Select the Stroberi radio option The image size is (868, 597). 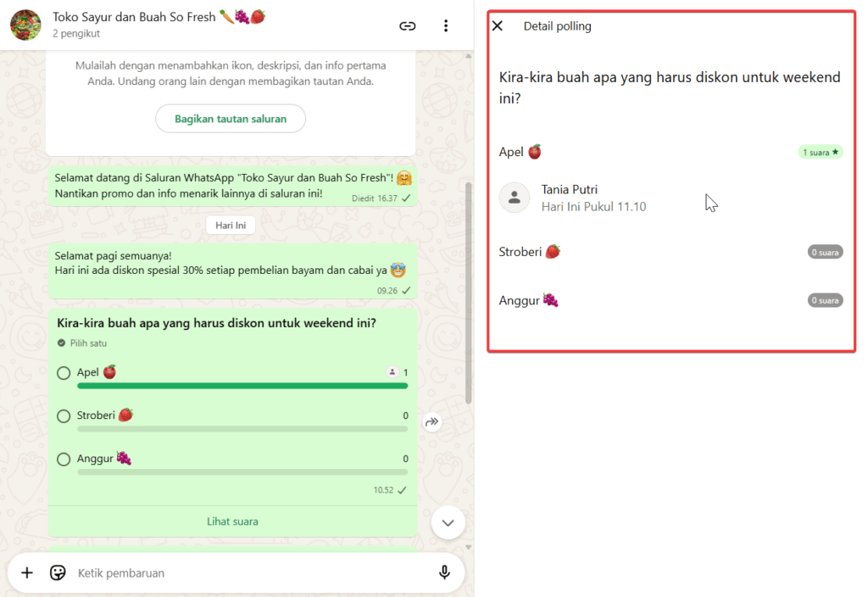64,416
